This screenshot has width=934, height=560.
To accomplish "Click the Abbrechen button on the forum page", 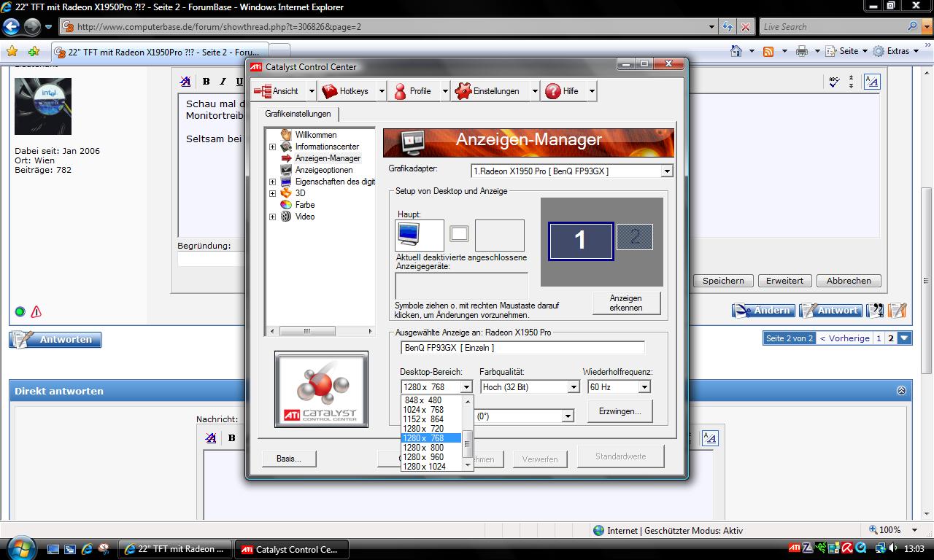I will pyautogui.click(x=849, y=281).
